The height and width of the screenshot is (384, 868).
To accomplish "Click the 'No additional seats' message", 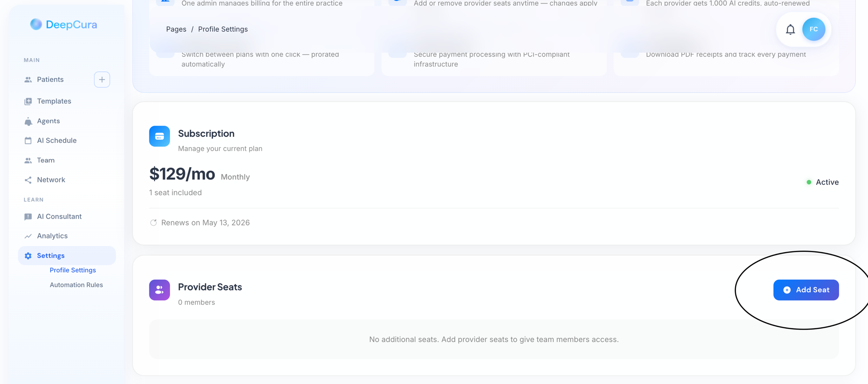I will 494,339.
